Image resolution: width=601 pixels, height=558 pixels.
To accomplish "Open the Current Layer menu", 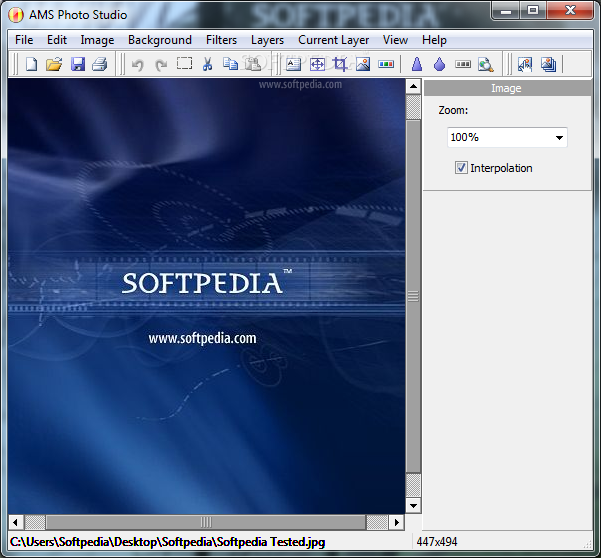I will pyautogui.click(x=333, y=40).
